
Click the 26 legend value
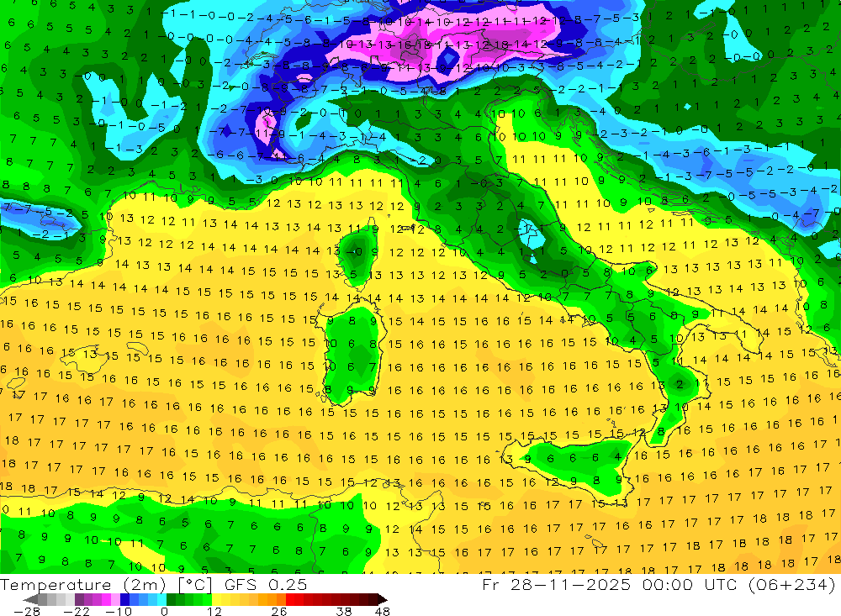click(x=279, y=611)
